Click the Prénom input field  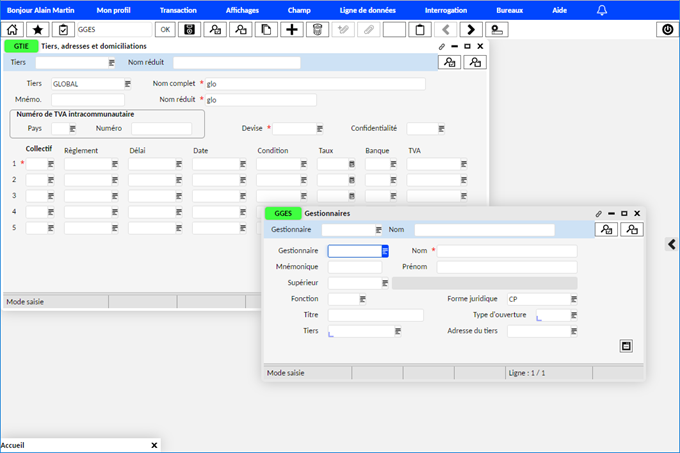[507, 267]
